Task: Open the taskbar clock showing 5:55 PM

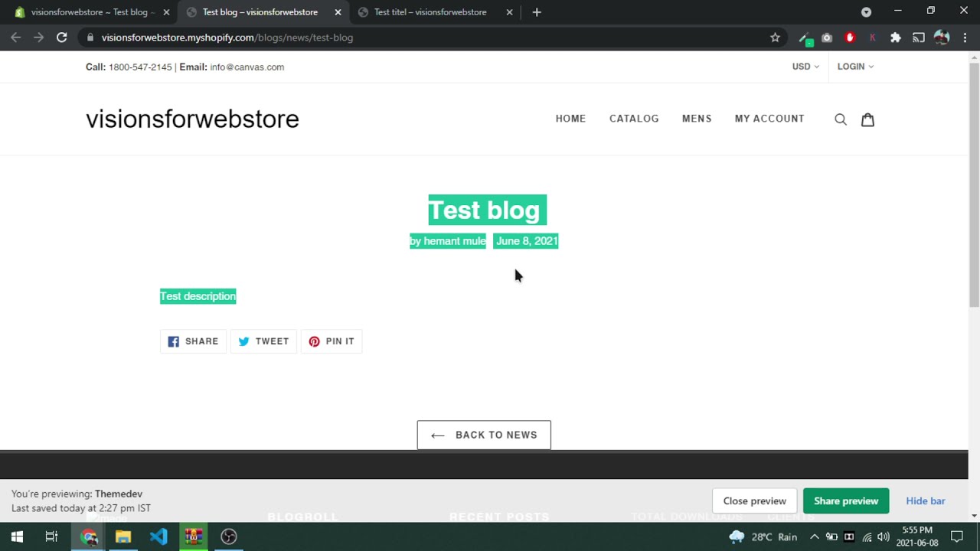Action: 917,536
